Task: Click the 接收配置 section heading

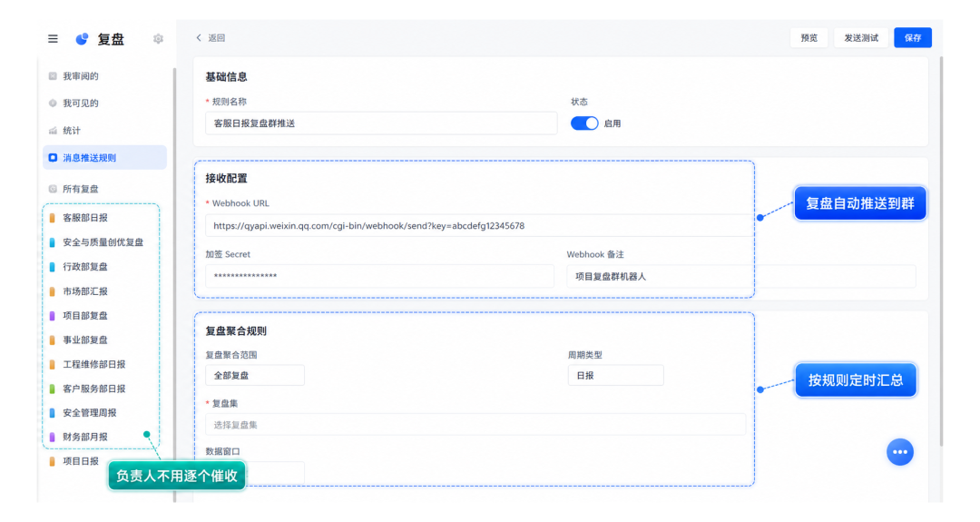Action: click(x=226, y=178)
